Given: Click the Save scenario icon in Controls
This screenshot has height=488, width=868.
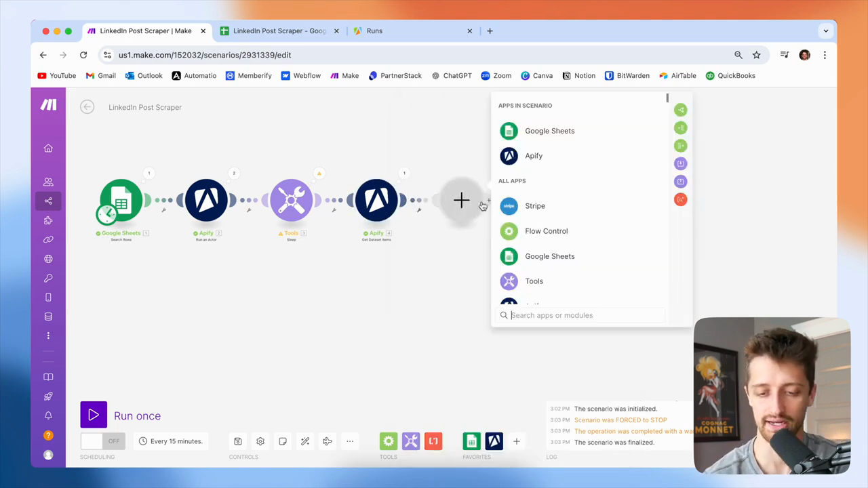Looking at the screenshot, I should pos(238,441).
